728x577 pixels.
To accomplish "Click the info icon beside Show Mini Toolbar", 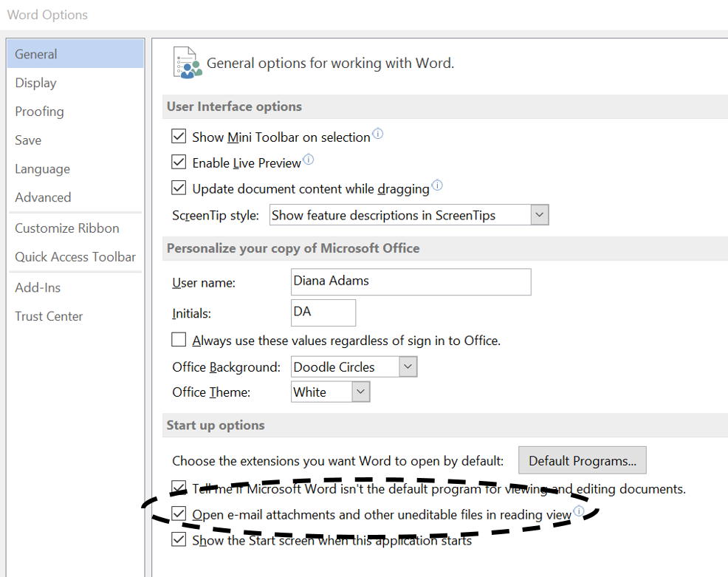I will tap(378, 134).
